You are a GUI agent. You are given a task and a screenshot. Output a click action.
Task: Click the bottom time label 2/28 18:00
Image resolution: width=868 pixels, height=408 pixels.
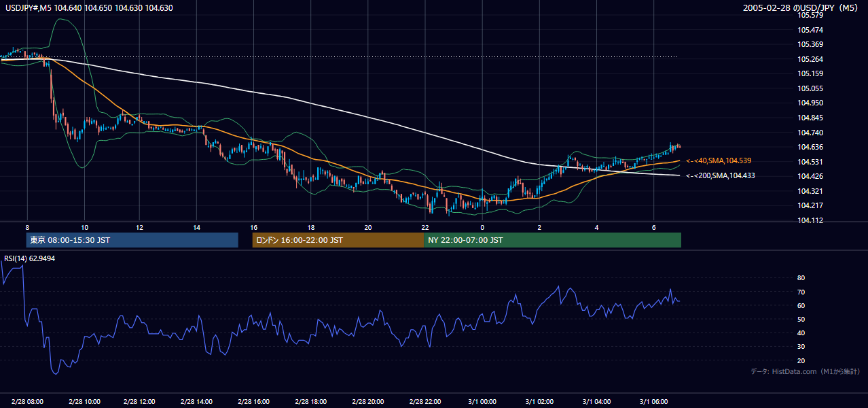click(x=310, y=402)
